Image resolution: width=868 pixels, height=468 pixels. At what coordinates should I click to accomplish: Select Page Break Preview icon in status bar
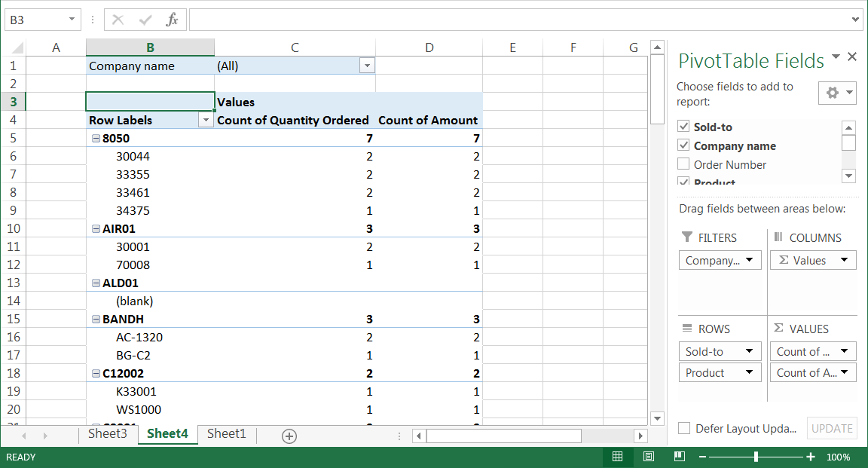click(x=678, y=457)
